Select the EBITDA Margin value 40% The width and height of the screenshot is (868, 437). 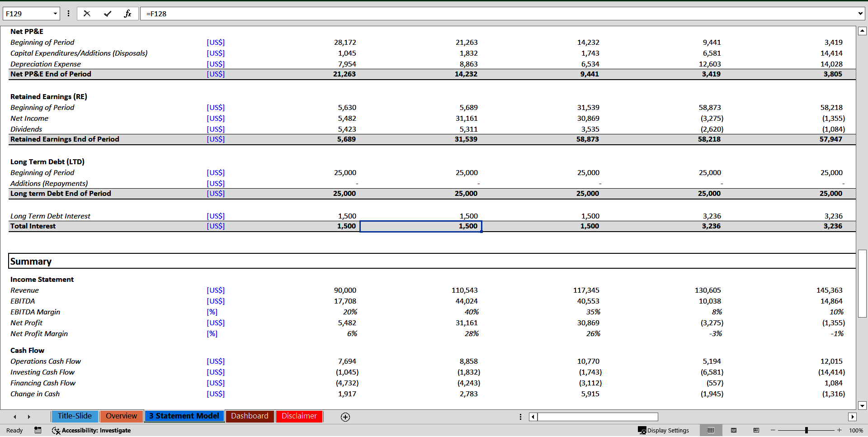[x=472, y=312]
